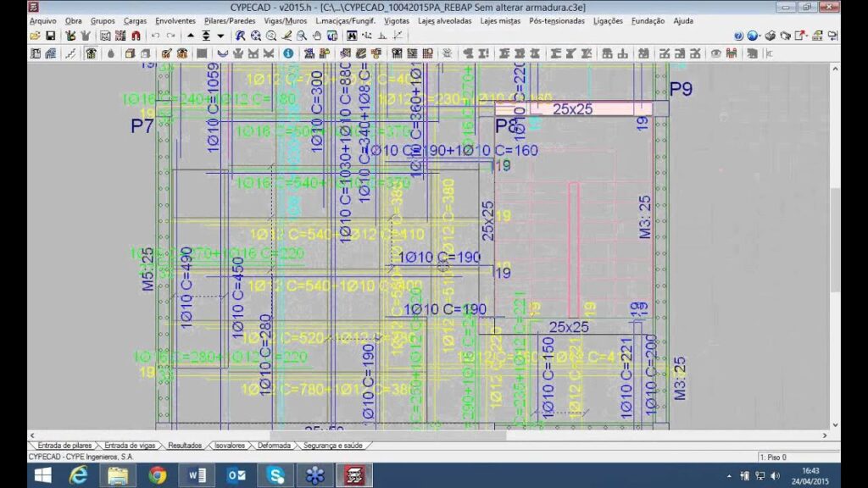This screenshot has width=868, height=488.
Task: Click the blue info icon
Action: 288,53
